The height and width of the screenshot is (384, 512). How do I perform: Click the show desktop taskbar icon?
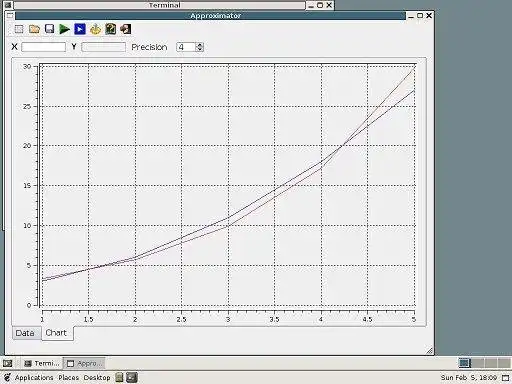pos(8,363)
